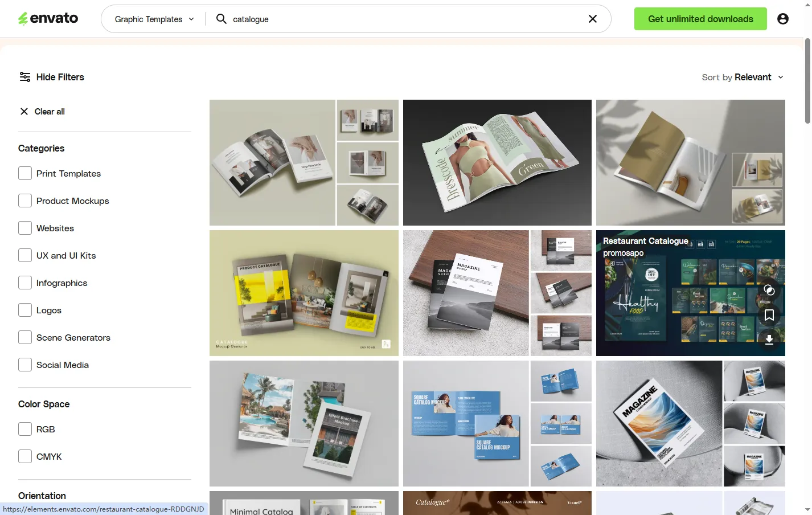
Task: Open the Dresscode summer magazine thumbnail
Action: pyautogui.click(x=497, y=162)
